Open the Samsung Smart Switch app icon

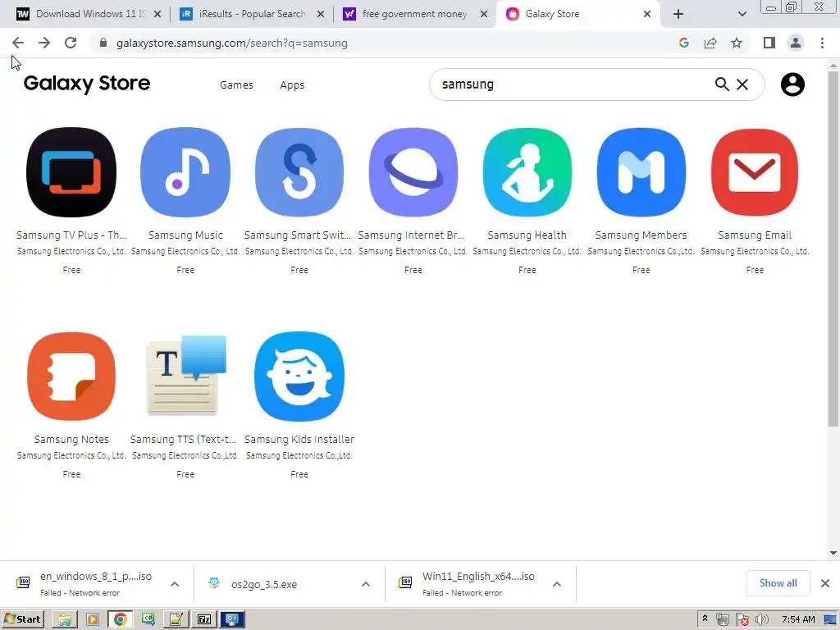pos(299,172)
